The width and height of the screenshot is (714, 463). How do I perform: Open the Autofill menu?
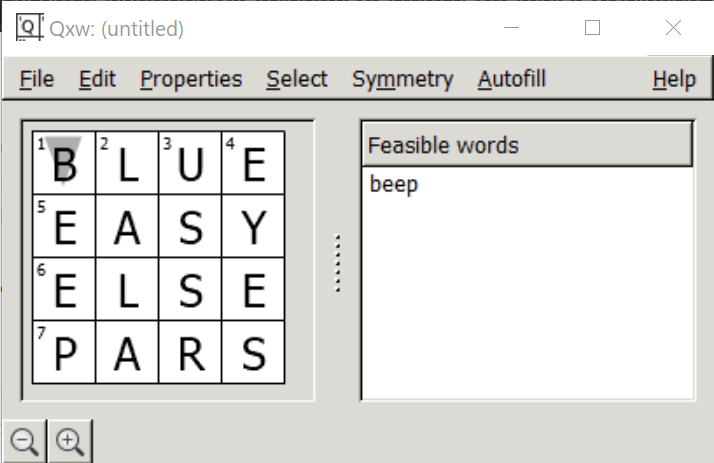pos(511,79)
